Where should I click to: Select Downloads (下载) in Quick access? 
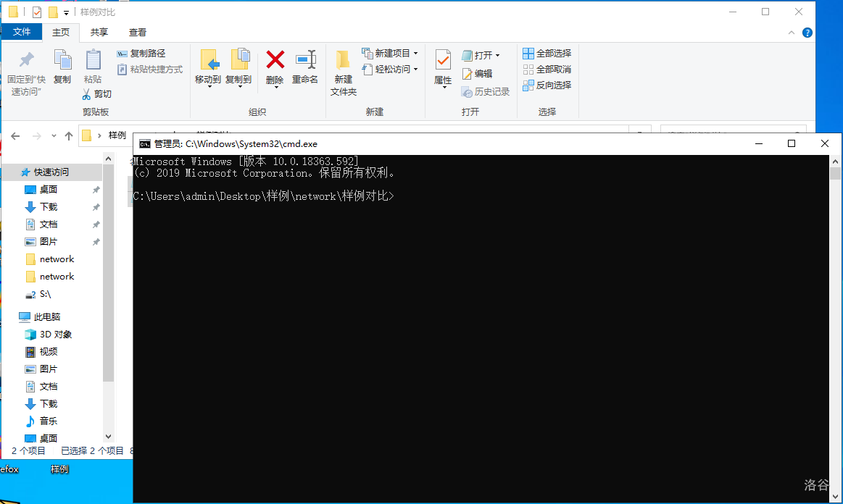49,207
